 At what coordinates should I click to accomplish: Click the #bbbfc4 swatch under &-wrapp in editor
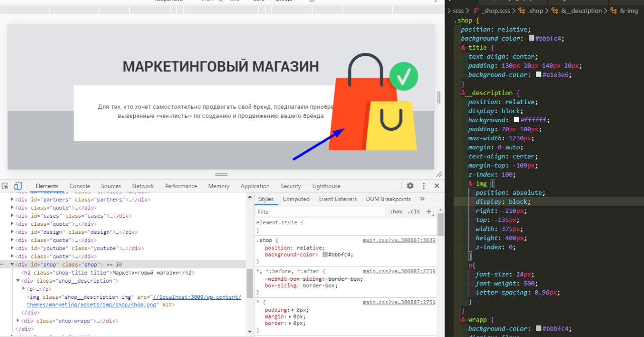pyautogui.click(x=538, y=328)
